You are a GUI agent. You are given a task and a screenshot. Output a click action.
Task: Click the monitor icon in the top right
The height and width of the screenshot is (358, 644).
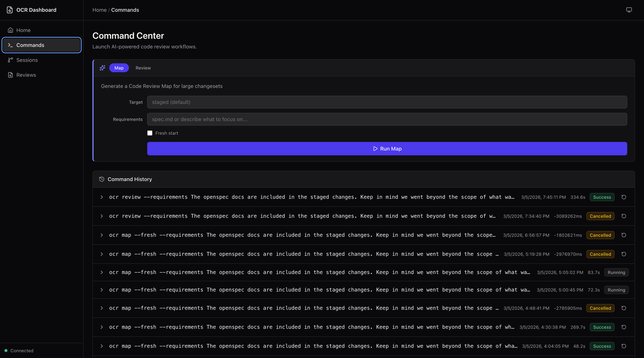[x=629, y=10]
